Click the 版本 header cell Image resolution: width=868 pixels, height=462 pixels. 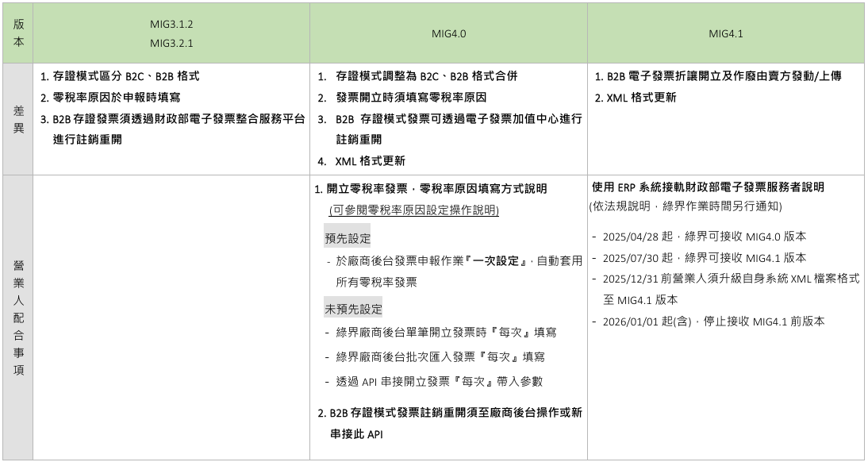click(x=17, y=33)
